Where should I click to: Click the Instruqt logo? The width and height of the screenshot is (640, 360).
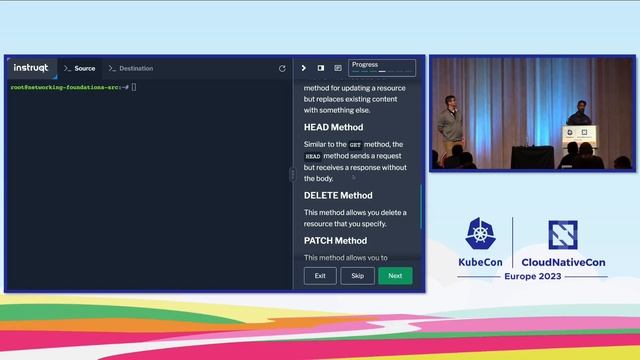click(31, 68)
